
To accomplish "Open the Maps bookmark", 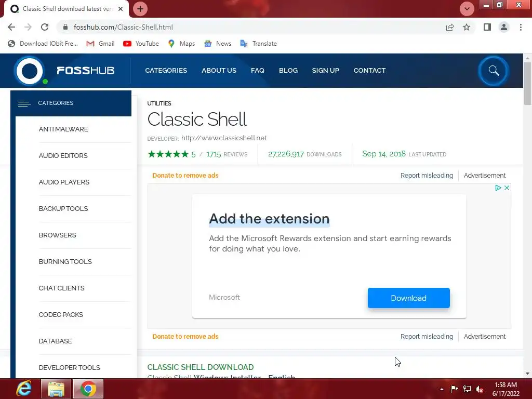I will (x=181, y=44).
